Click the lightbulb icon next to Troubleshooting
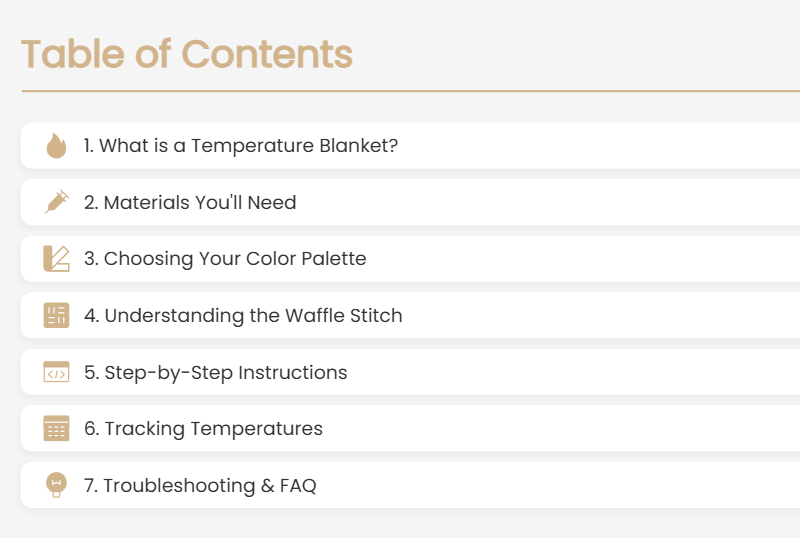 pyautogui.click(x=56, y=485)
